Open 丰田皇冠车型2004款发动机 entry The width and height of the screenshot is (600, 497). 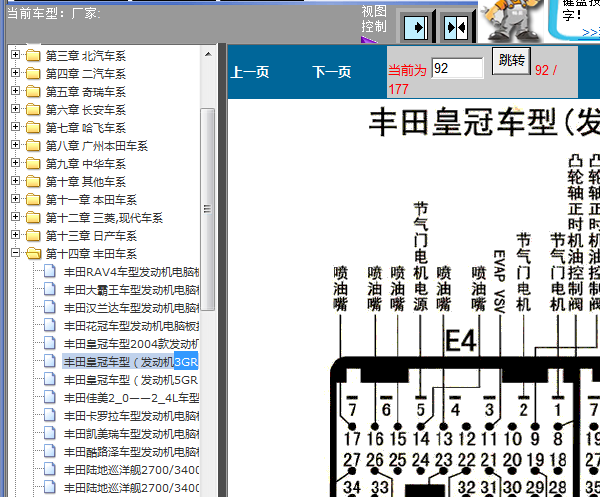[131, 344]
